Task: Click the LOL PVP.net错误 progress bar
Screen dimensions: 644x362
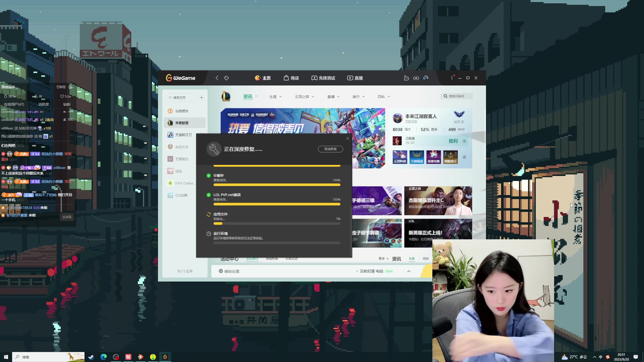Action: tap(277, 204)
